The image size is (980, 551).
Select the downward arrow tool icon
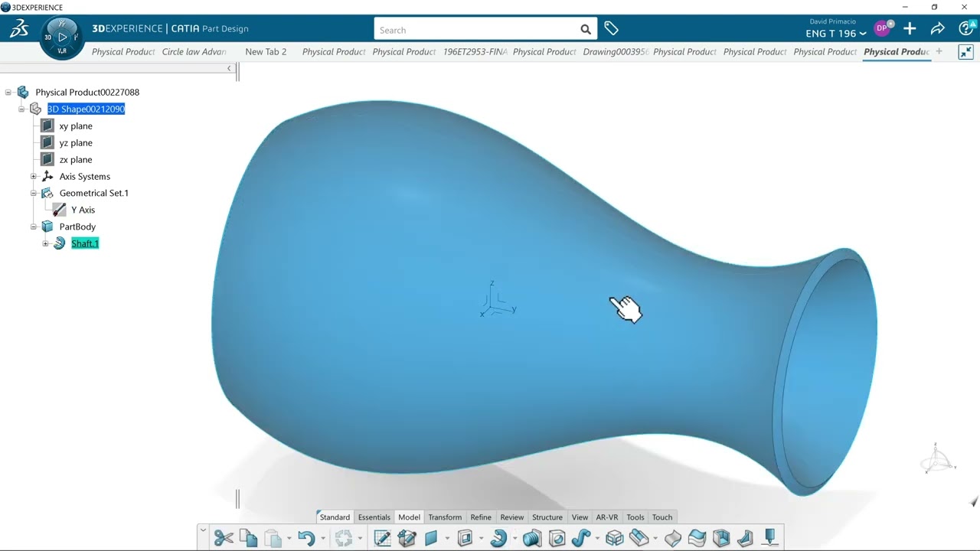coord(770,538)
